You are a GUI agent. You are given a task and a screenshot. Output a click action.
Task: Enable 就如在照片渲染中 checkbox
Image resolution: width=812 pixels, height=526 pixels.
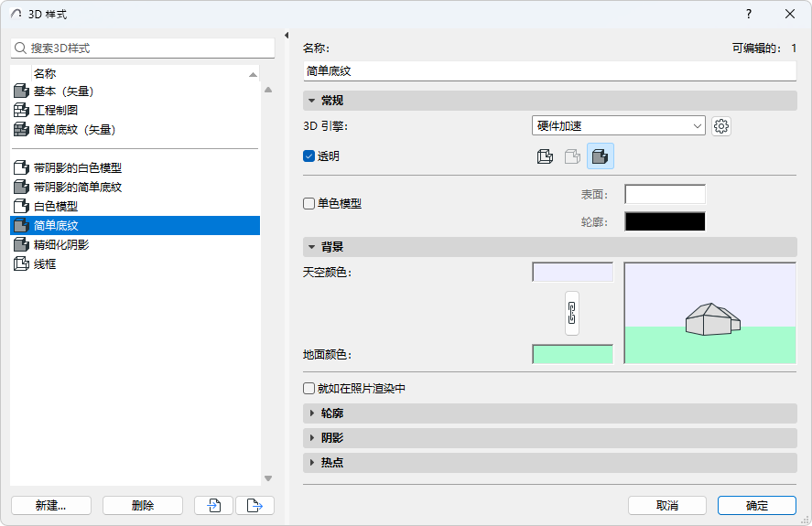[309, 388]
